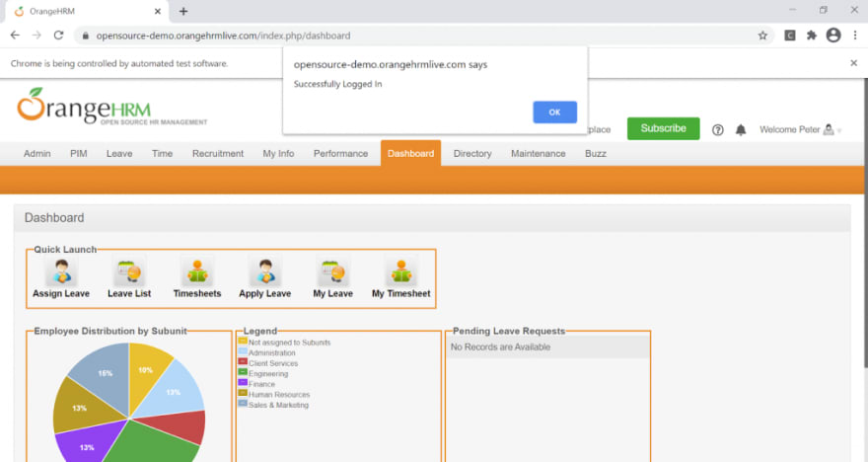Viewport: 868px width, 462px height.
Task: Go to the My Info menu
Action: click(x=278, y=153)
